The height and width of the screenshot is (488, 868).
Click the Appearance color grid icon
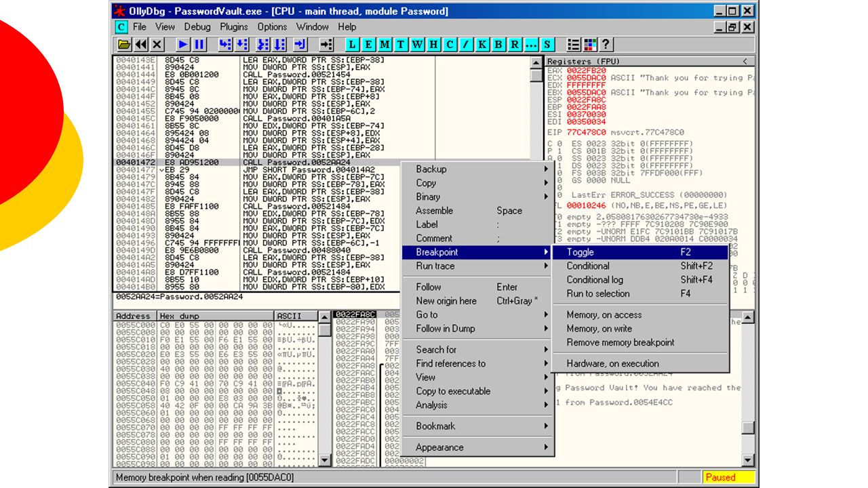[x=590, y=45]
